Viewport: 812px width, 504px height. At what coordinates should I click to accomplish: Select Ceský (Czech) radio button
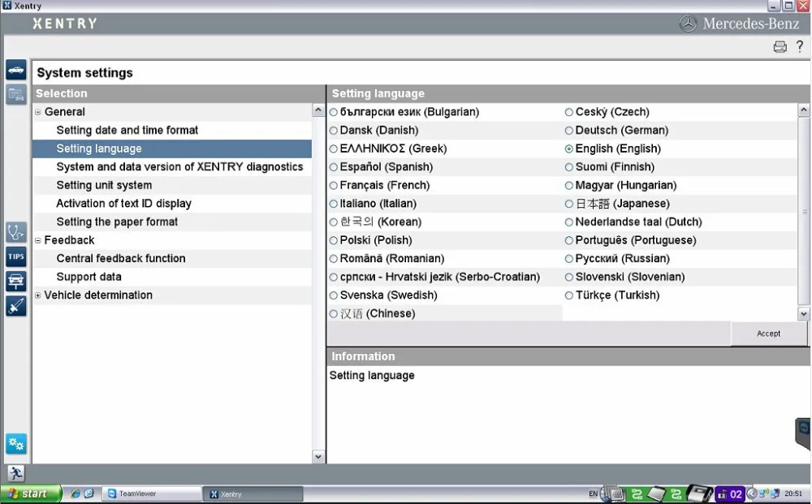[568, 112]
